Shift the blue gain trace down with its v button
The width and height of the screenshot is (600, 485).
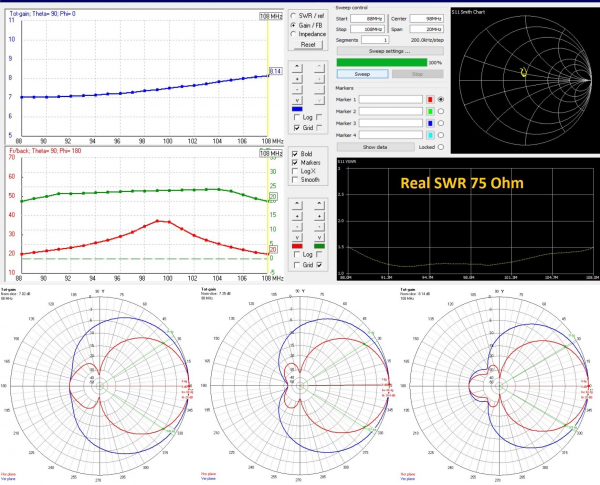click(x=297, y=100)
